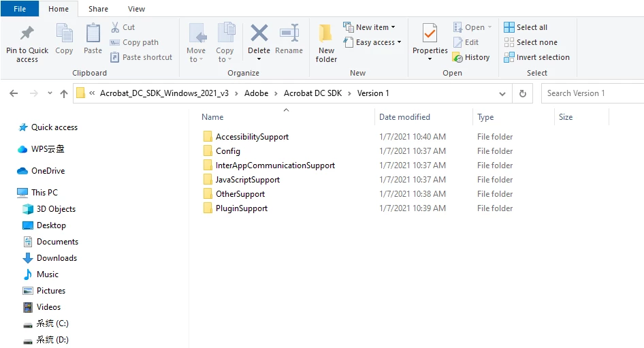
Task: Go back with the left arrow
Action: click(14, 93)
